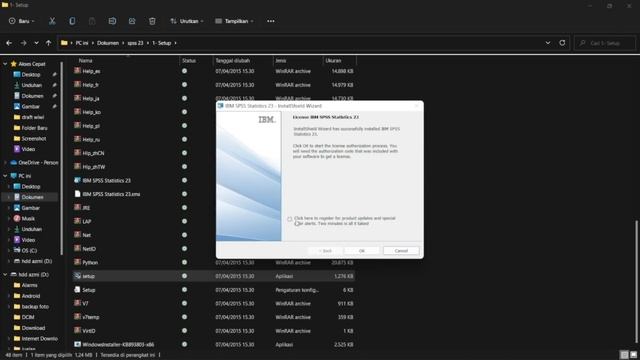Select Dokumen under PC ini
The width and height of the screenshot is (640, 360).
32,197
